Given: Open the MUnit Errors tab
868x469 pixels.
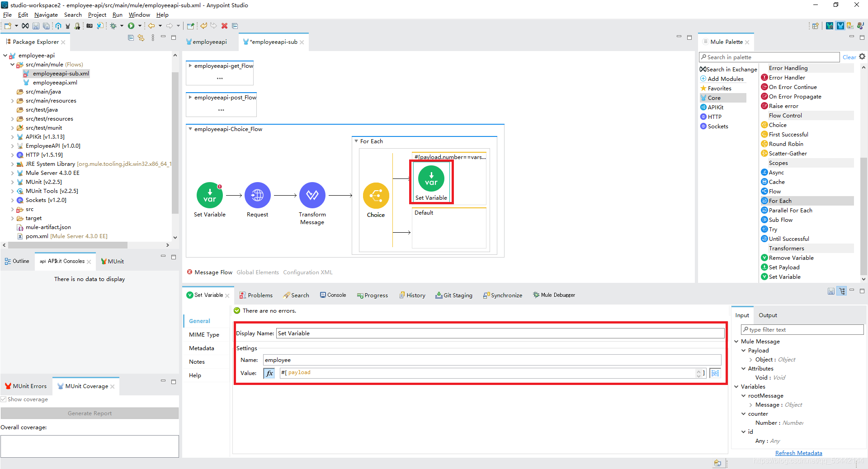Looking at the screenshot, I should coord(26,386).
